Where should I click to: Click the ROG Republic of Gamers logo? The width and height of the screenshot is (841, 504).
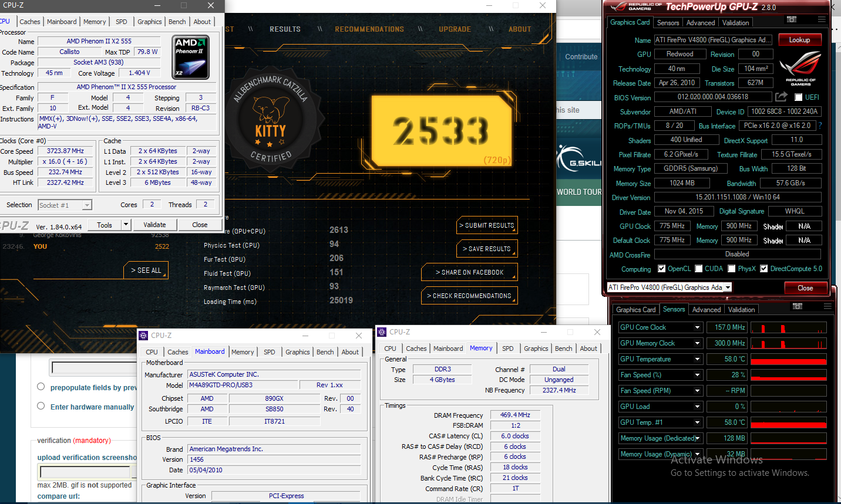(x=800, y=69)
